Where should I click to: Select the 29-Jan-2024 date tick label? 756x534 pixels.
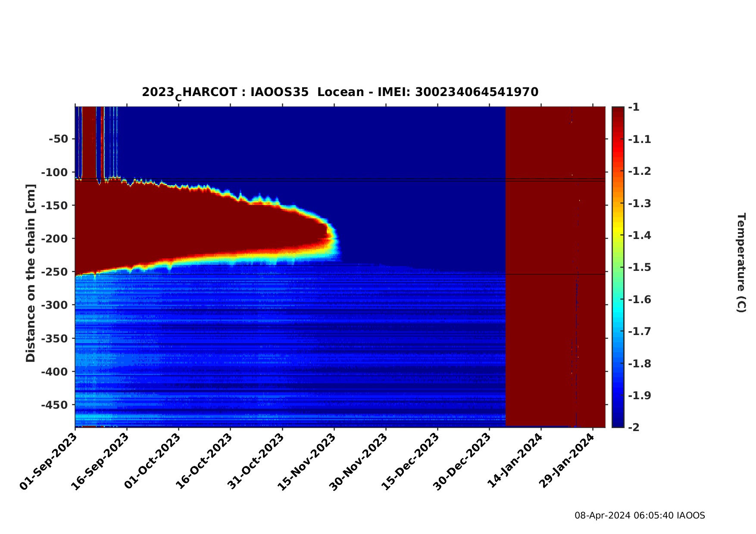coord(566,461)
